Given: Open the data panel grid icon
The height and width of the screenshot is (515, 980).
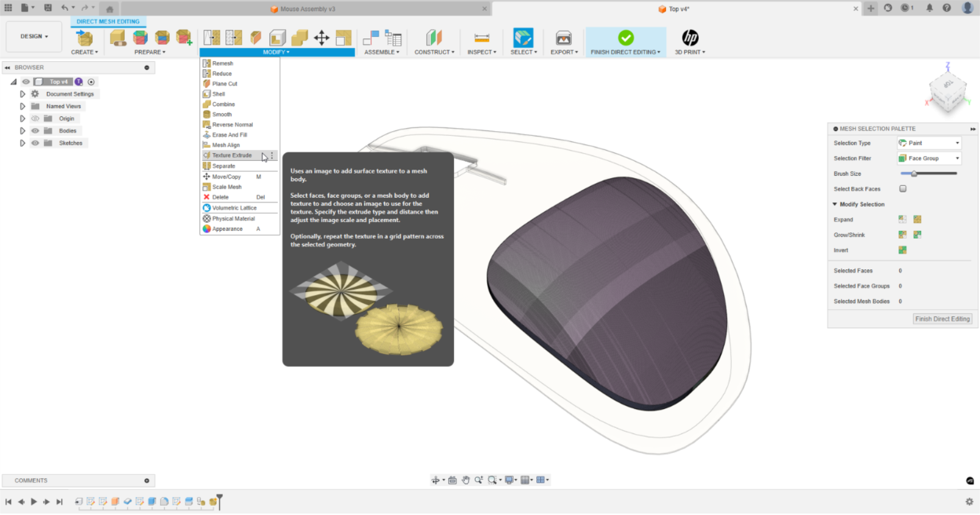Looking at the screenshot, I should [x=9, y=8].
